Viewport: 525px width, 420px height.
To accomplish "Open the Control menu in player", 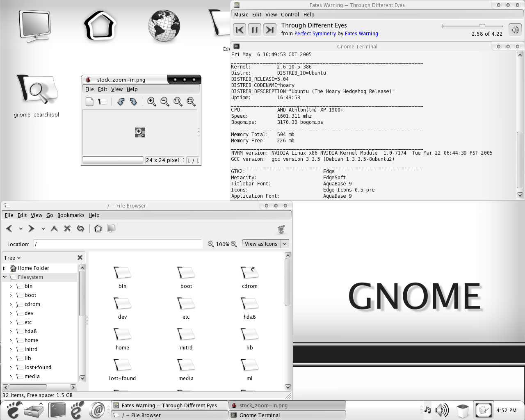I will point(290,14).
